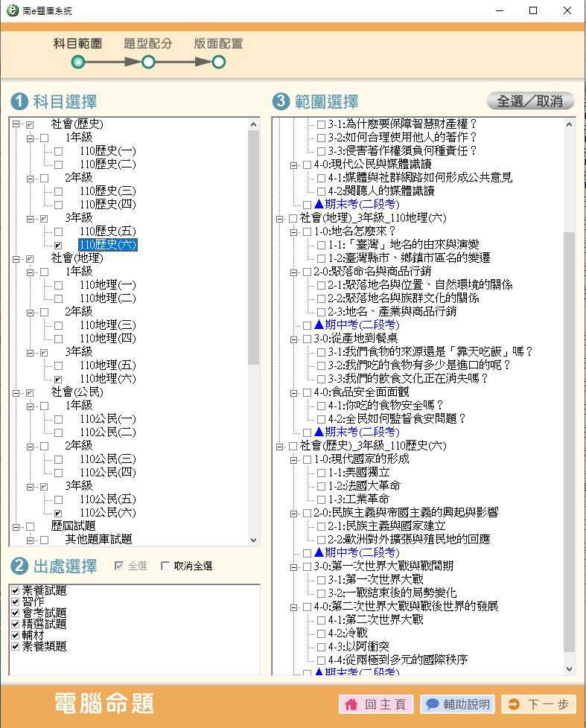Click blue triangle icon of 歷史 期中考(二段考)
The height and width of the screenshot is (728, 586).
(x=319, y=552)
